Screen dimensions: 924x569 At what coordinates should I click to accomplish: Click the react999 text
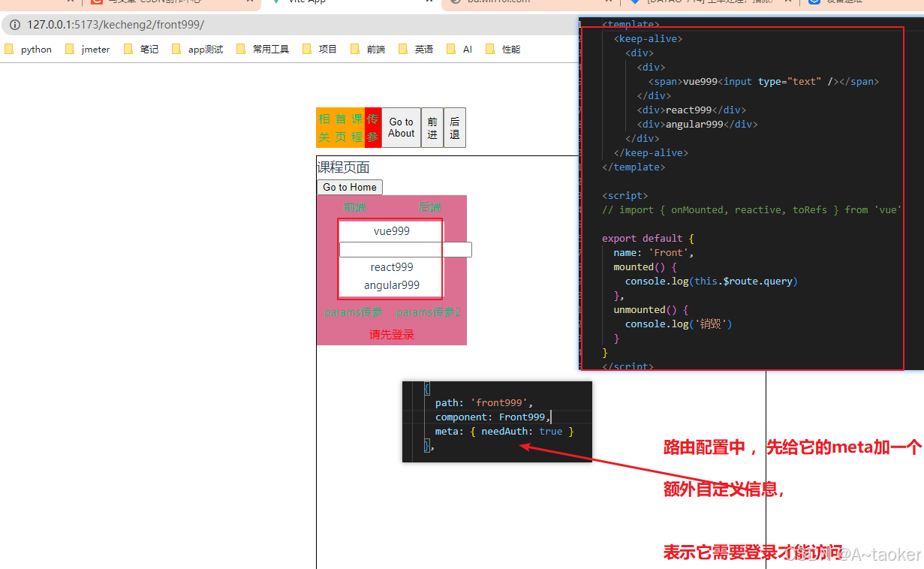[392, 267]
